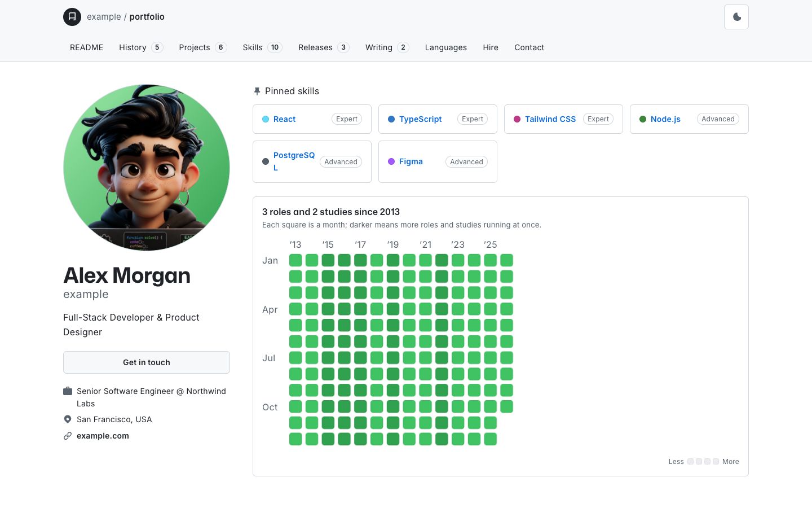The width and height of the screenshot is (812, 508).
Task: Click the portfolio logo icon in header
Action: coord(72,17)
